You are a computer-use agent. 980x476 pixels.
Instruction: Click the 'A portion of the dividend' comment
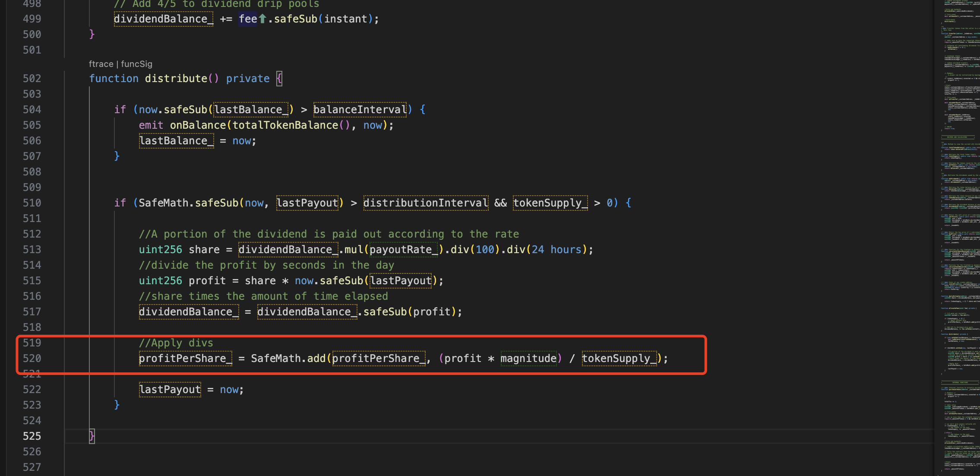tap(329, 234)
